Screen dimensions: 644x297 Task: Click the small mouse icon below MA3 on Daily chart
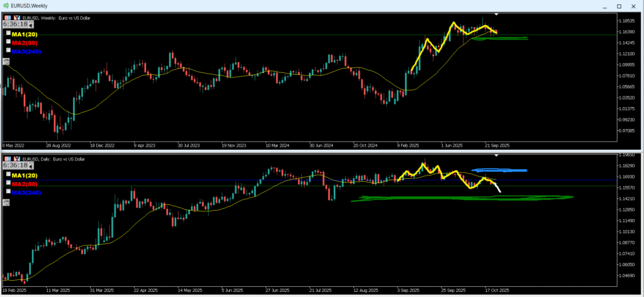6,202
